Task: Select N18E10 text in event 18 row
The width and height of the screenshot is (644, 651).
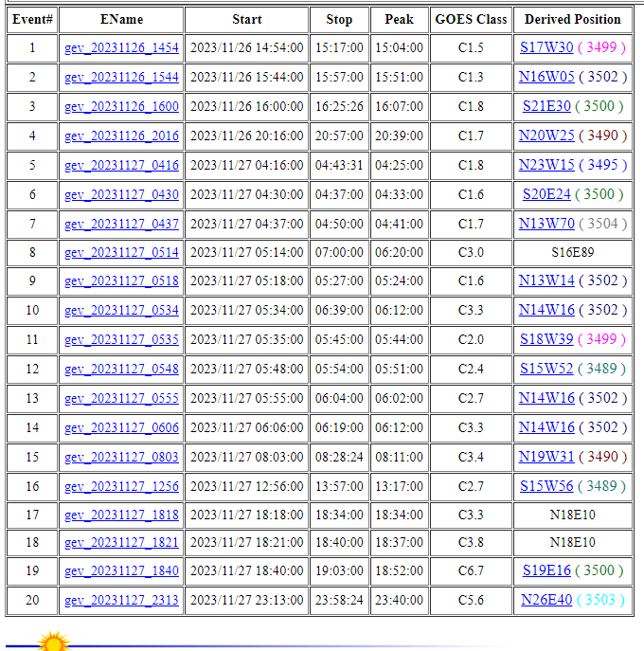Action: pos(573,543)
